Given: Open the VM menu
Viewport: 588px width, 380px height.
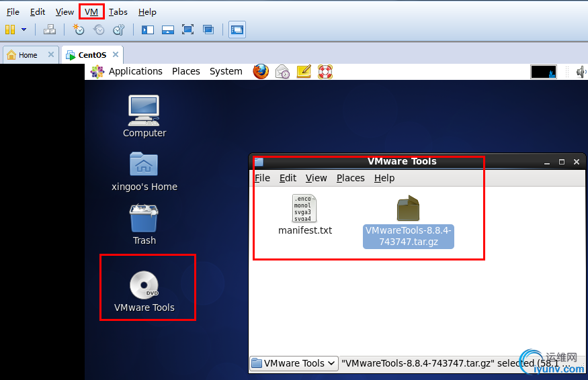Looking at the screenshot, I should tap(91, 12).
